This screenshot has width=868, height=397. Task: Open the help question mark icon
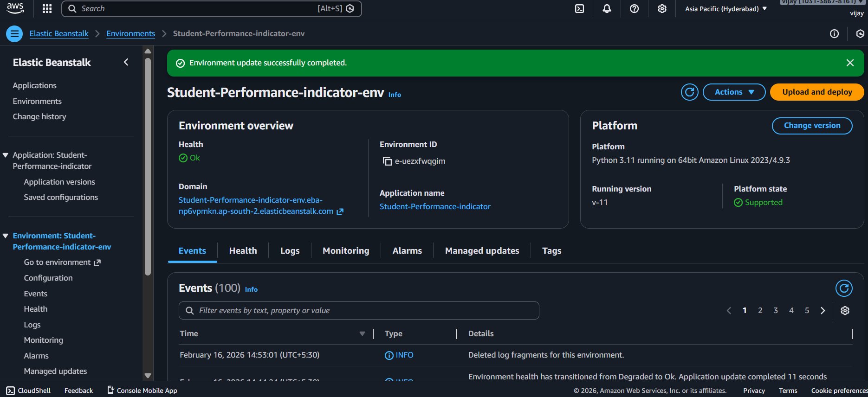(634, 9)
